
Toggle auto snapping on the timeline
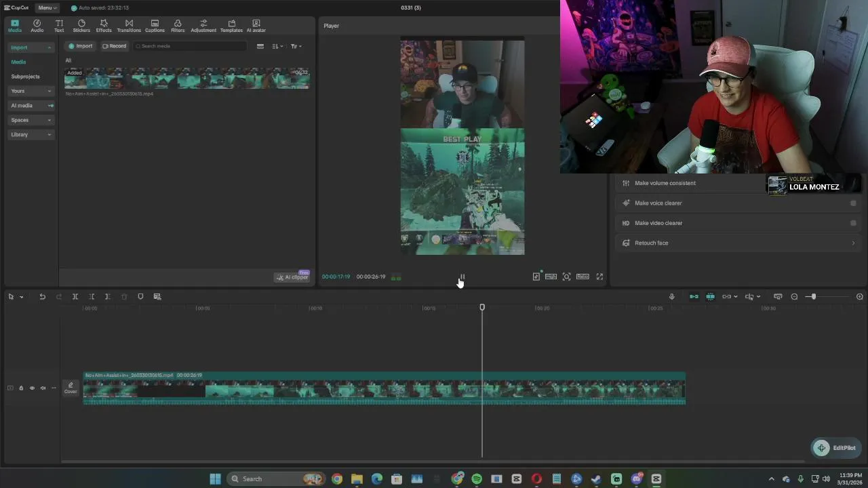[x=710, y=297]
